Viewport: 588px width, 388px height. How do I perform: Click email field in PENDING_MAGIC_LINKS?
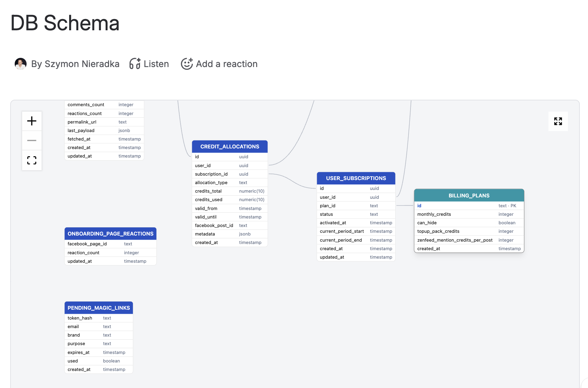(x=99, y=327)
